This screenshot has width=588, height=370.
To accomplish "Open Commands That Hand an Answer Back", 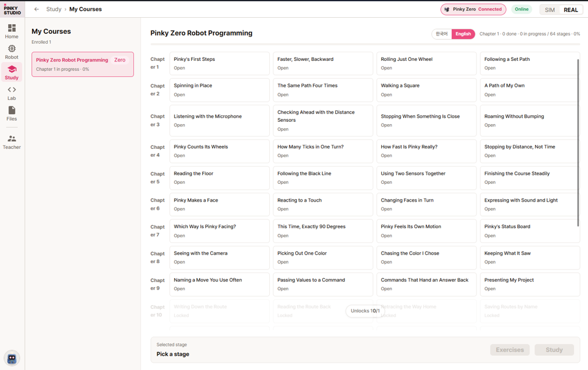I will (427, 284).
